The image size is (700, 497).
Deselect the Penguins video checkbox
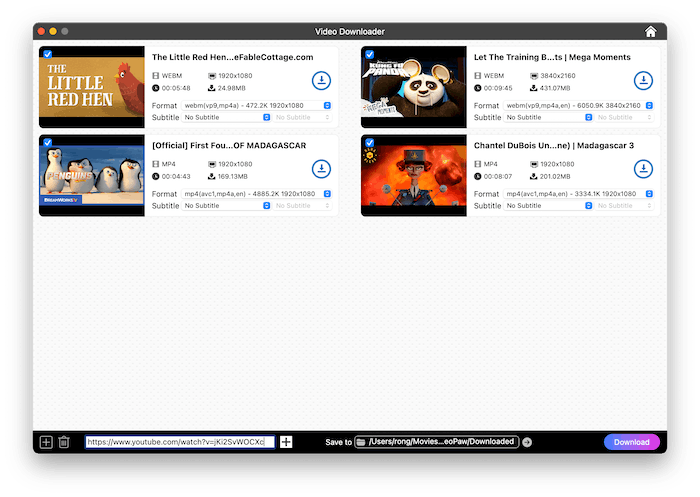pyautogui.click(x=48, y=142)
